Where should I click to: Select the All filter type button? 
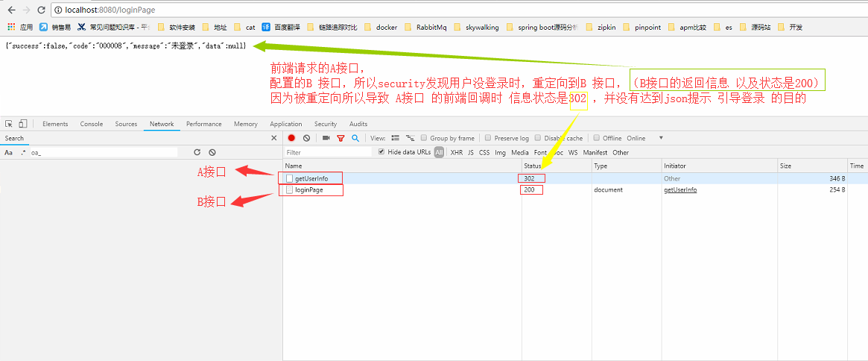click(439, 152)
